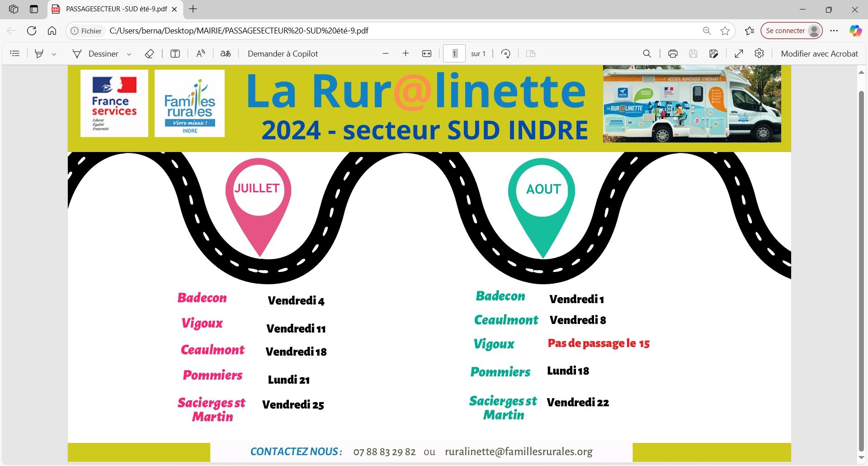Image resolution: width=868 pixels, height=466 pixels.
Task: Reload the page with refresh icon
Action: pos(32,31)
